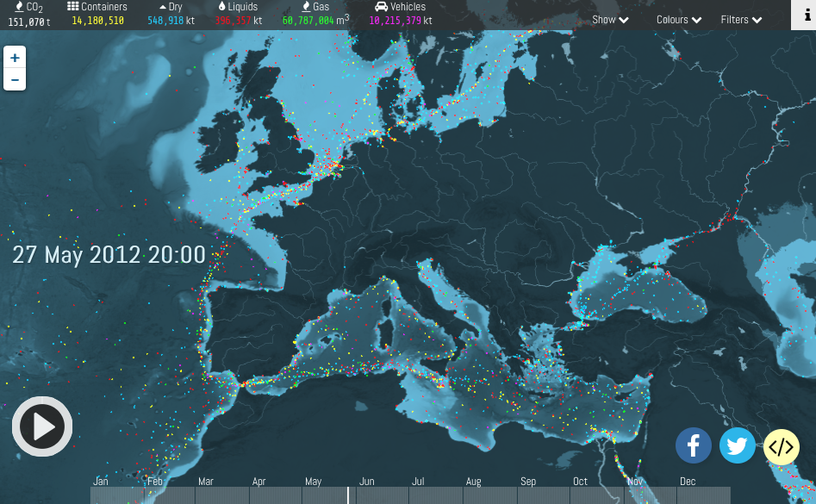Expand the Show dropdown
The width and height of the screenshot is (816, 504).
coord(610,20)
